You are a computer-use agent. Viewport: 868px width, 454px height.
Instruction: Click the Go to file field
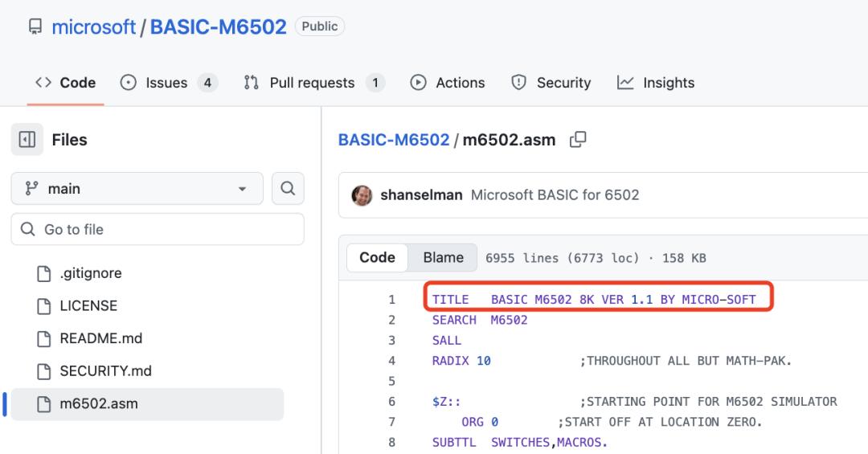(x=158, y=229)
